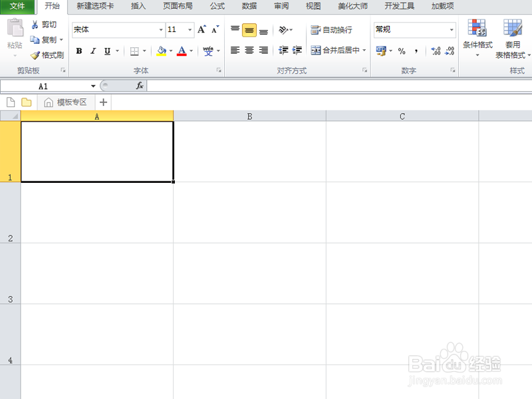Expand the underline style dropdown arrow
This screenshot has width=532, height=399.
click(118, 51)
